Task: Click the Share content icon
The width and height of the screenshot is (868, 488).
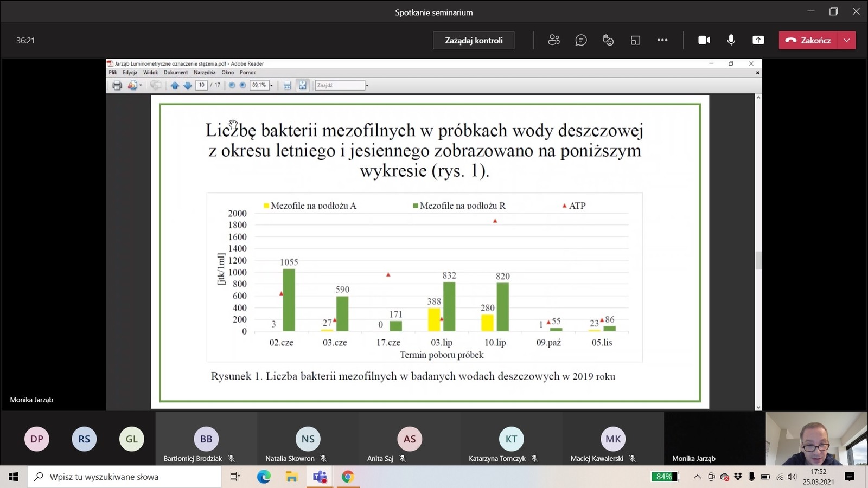Action: pos(758,40)
